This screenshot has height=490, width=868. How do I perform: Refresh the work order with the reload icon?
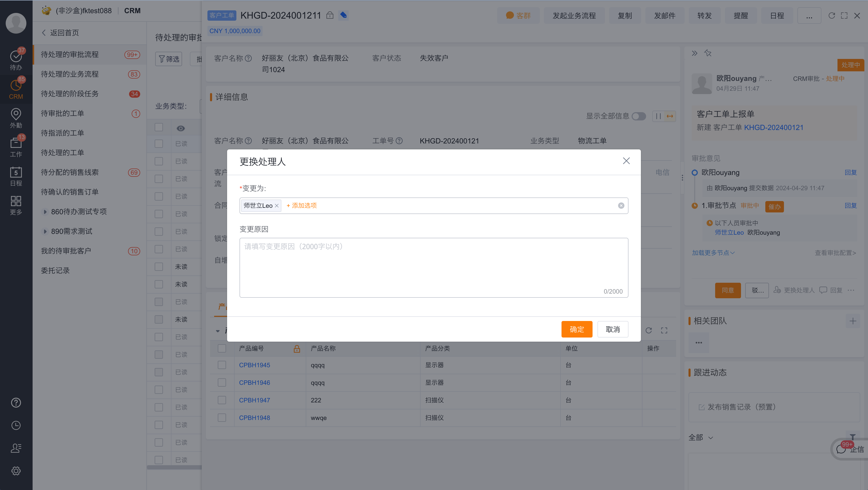(832, 16)
